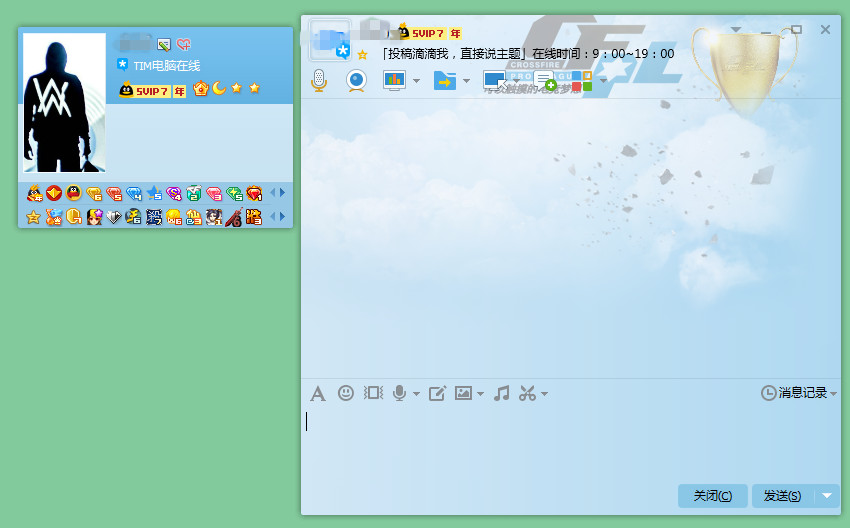The image size is (850, 528).
Task: Send a window shake nudge
Action: (x=374, y=394)
